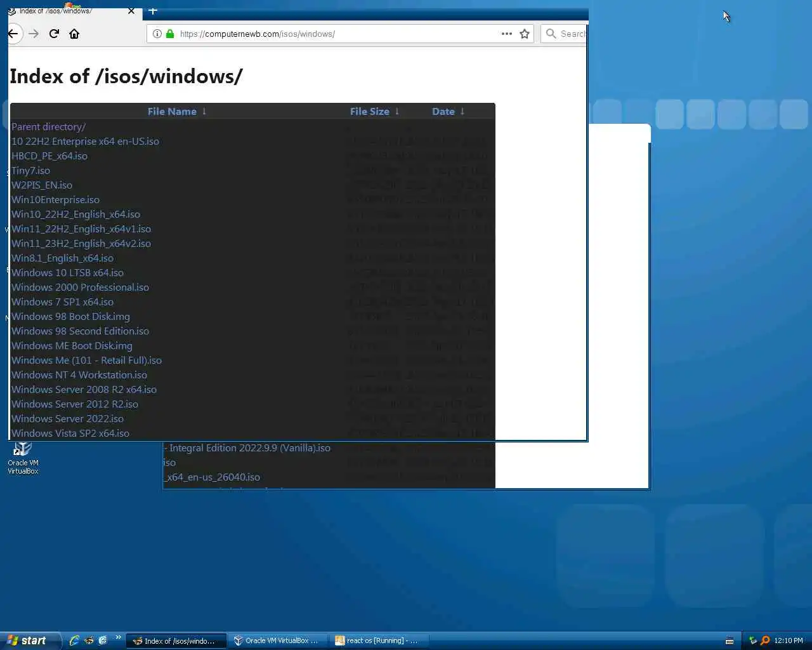Click the orange magnifier tray icon
Screen dimensions: 812x650
(765, 641)
